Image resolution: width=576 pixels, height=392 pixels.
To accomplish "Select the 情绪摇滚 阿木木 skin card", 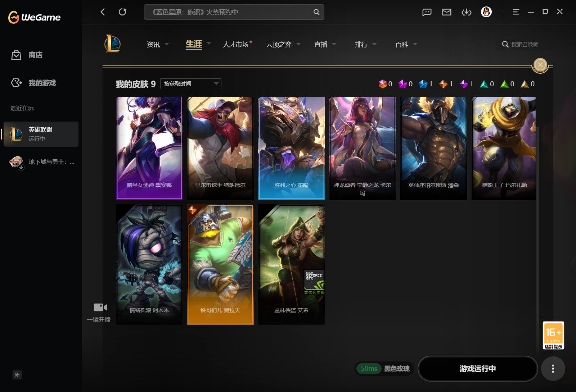I will click(149, 265).
